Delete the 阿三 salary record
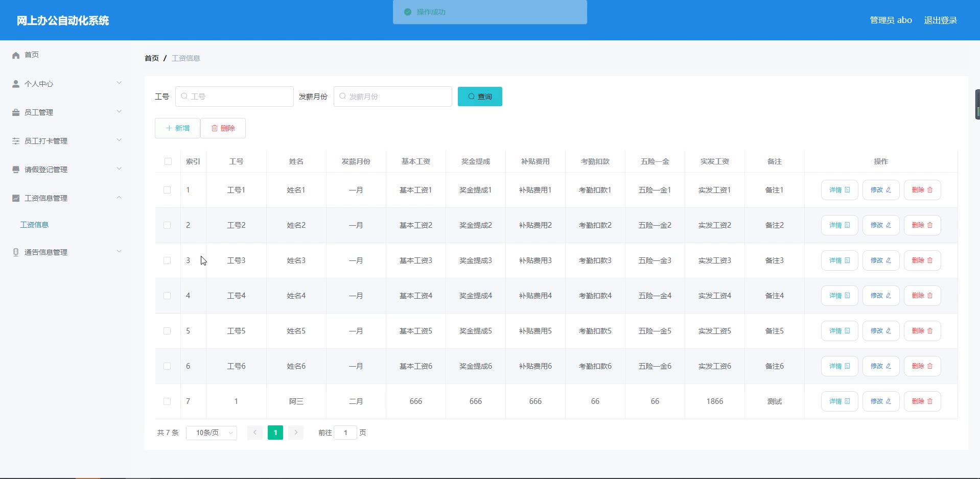Viewport: 980px width, 479px height. click(922, 401)
